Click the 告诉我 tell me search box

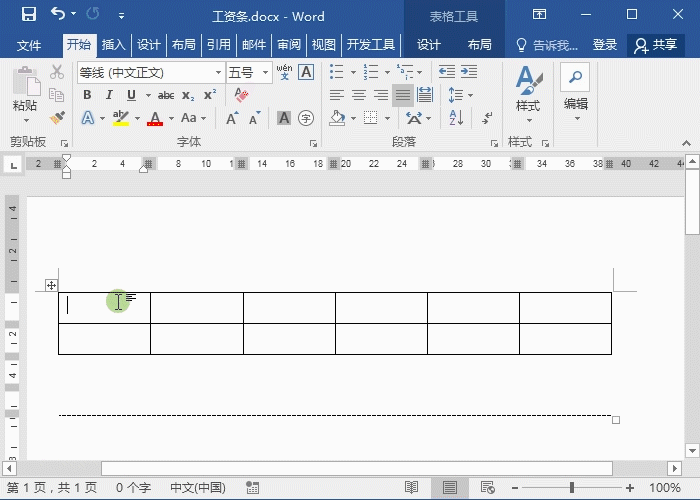(x=547, y=45)
